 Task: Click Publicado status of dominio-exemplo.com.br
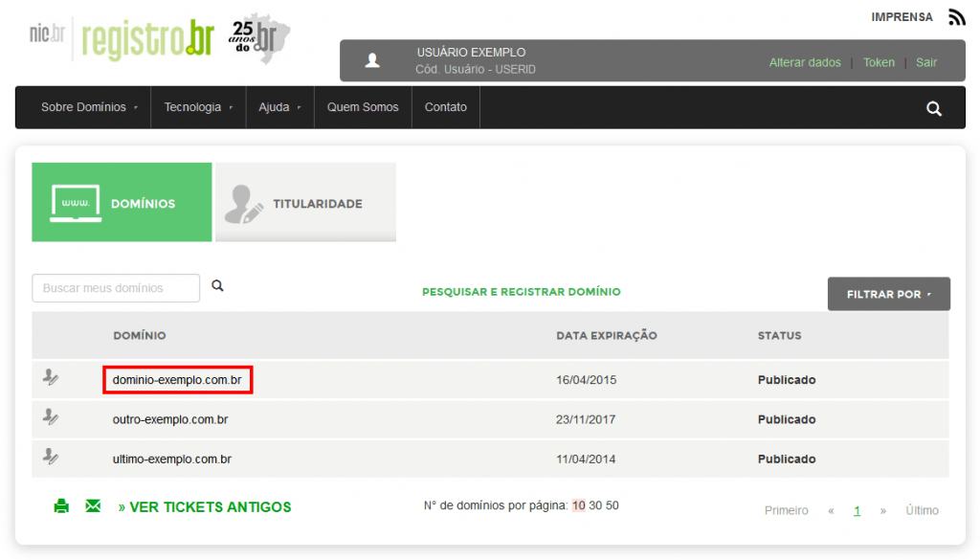(787, 380)
